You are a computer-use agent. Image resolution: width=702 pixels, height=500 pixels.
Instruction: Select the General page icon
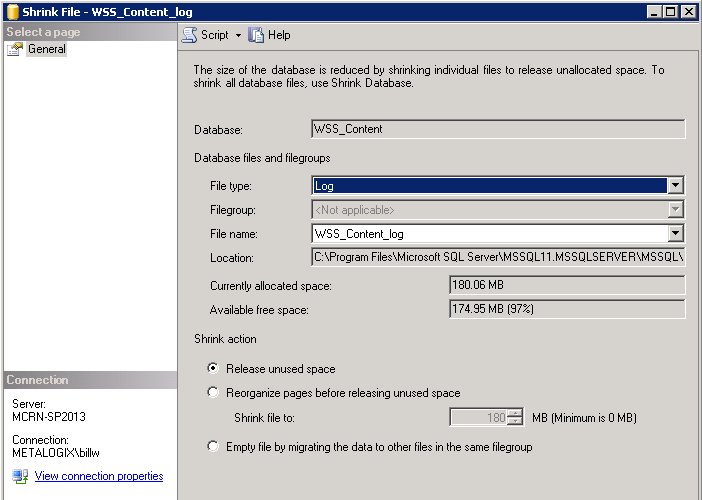coord(15,49)
